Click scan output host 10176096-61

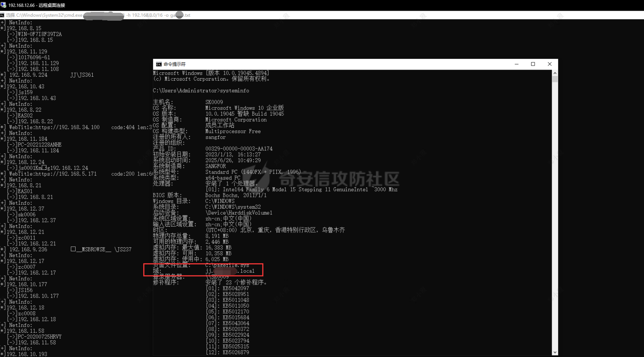coord(34,58)
